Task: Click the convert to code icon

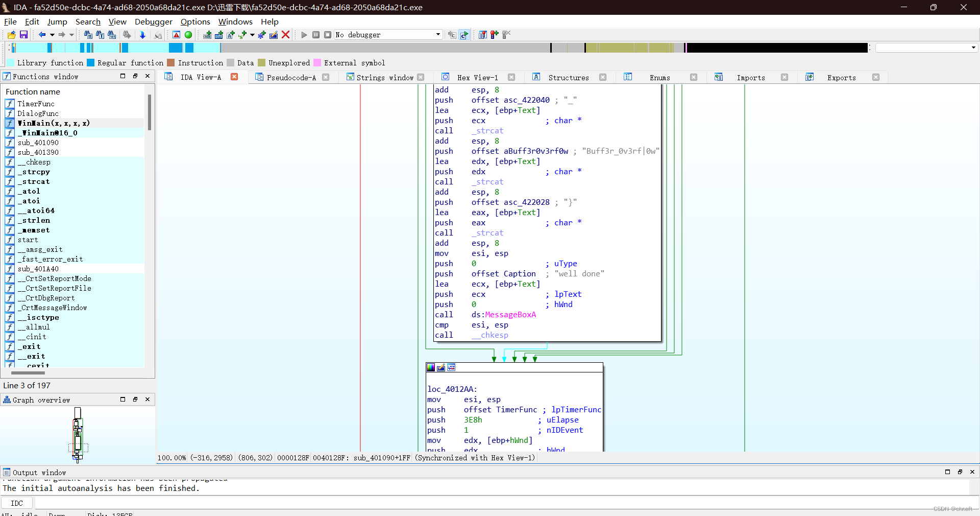Action: click(x=207, y=35)
